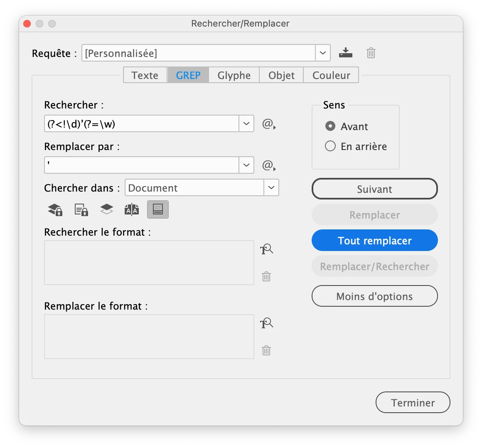Click the disabled Remplacer button
The height and width of the screenshot is (448, 482).
coord(374,214)
